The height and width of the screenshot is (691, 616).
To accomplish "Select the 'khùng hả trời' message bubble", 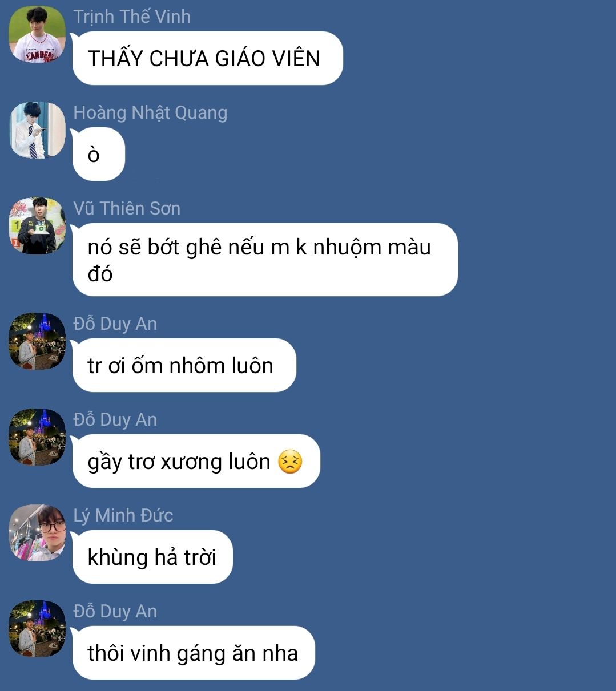I will [152, 557].
